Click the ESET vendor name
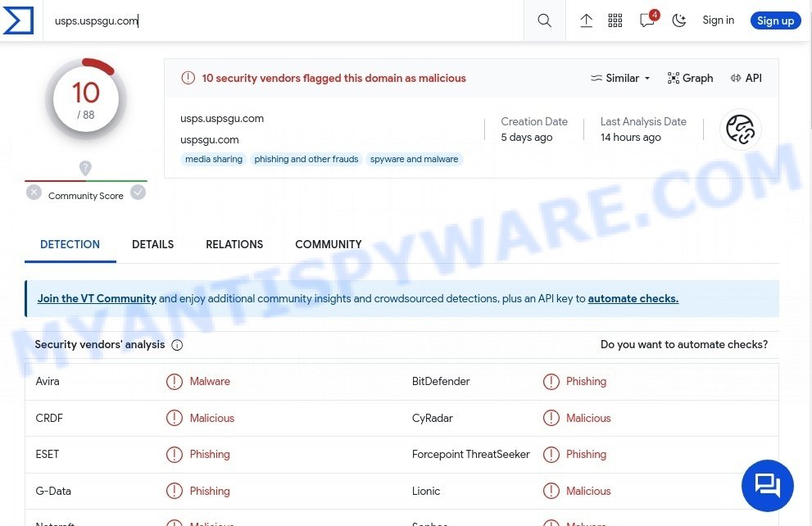 tap(48, 454)
